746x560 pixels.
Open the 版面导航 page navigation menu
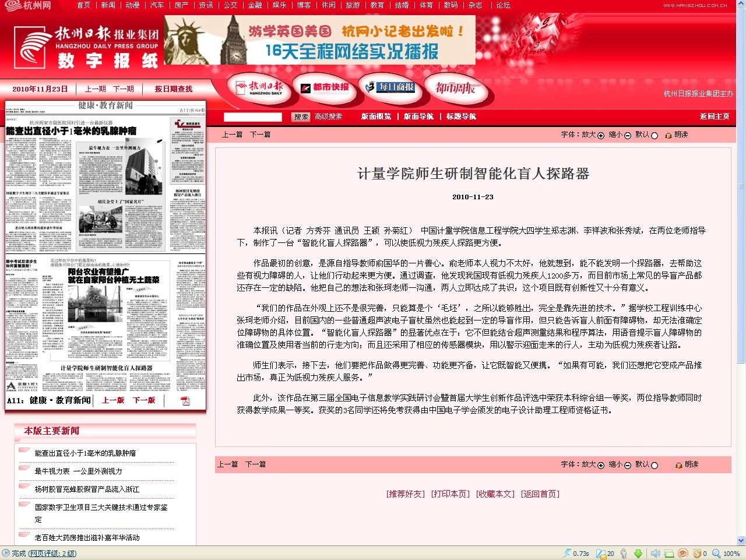[418, 117]
